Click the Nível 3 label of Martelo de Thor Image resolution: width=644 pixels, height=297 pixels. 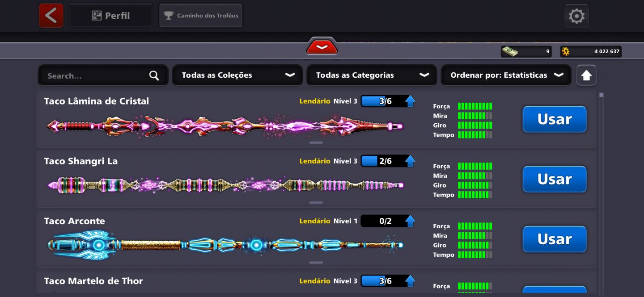[345, 280]
